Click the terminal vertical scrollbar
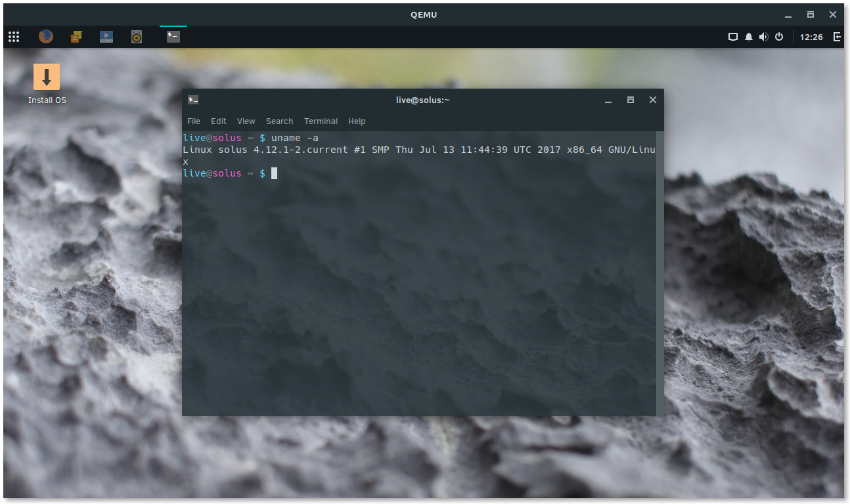The width and height of the screenshot is (850, 504). [x=660, y=273]
